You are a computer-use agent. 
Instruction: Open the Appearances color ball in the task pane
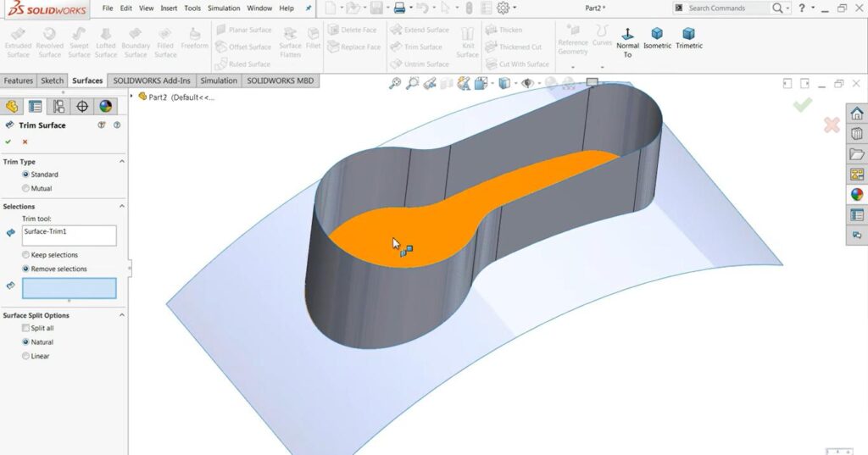(x=857, y=195)
